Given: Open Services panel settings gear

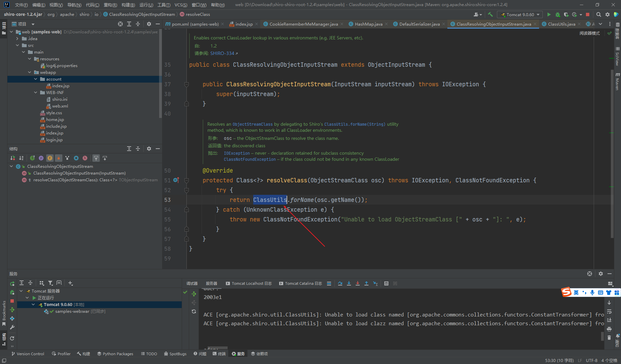Looking at the screenshot, I should pos(601,274).
